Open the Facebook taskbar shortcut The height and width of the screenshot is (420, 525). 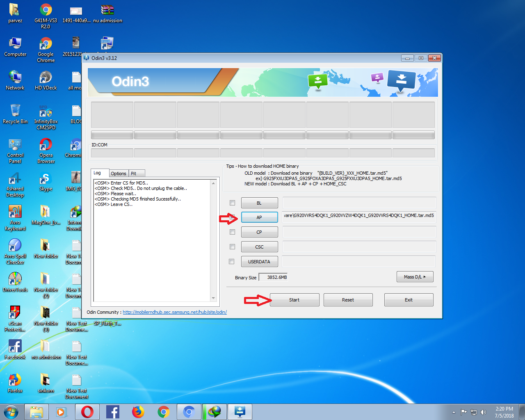pos(112,412)
